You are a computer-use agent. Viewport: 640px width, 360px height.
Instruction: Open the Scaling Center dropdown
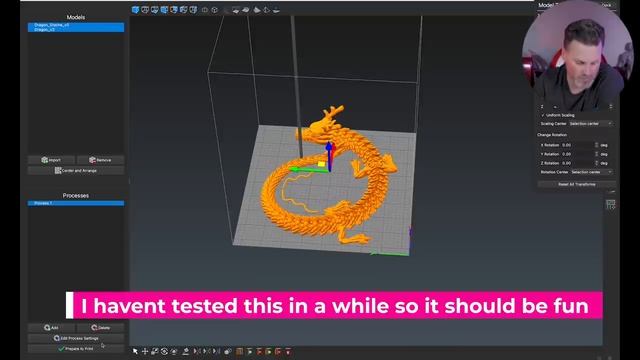[x=591, y=124]
